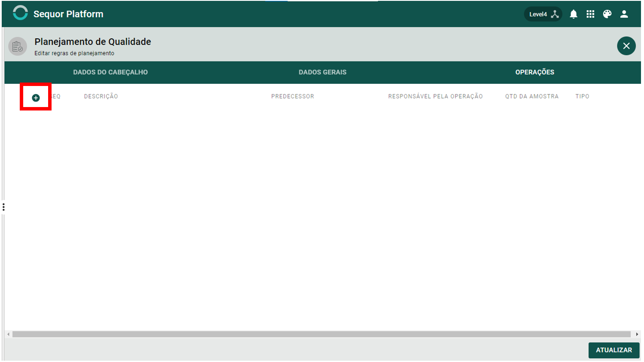Screen dimensions: 644x362
Task: Click the Predecessor column header
Action: [x=293, y=96]
